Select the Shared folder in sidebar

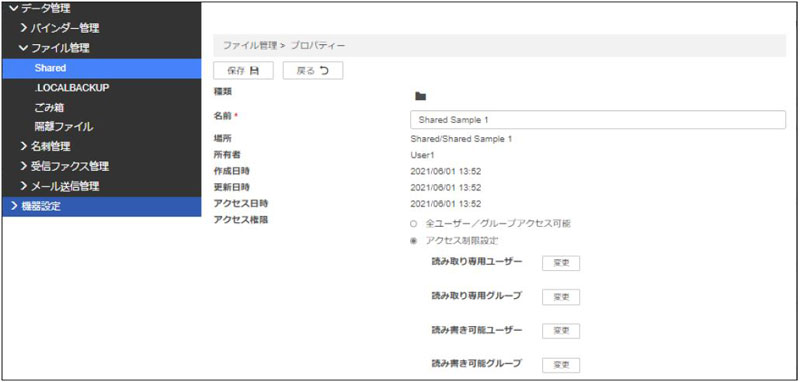point(102,68)
